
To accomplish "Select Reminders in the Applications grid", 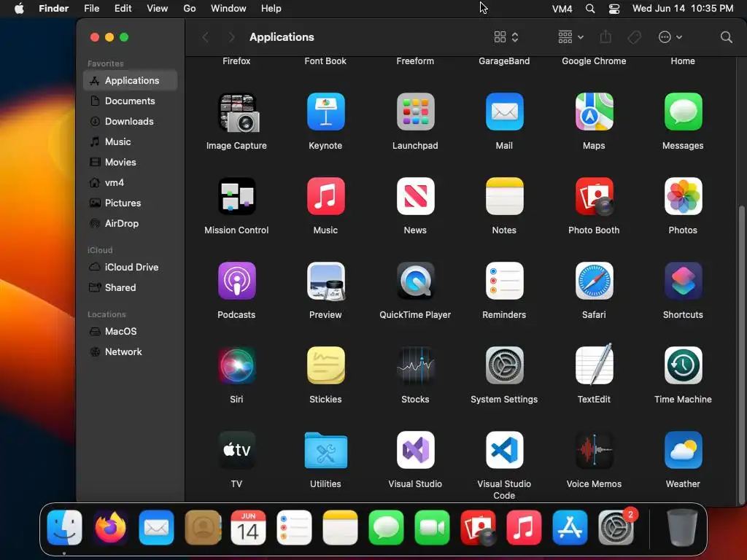I will click(x=505, y=281).
